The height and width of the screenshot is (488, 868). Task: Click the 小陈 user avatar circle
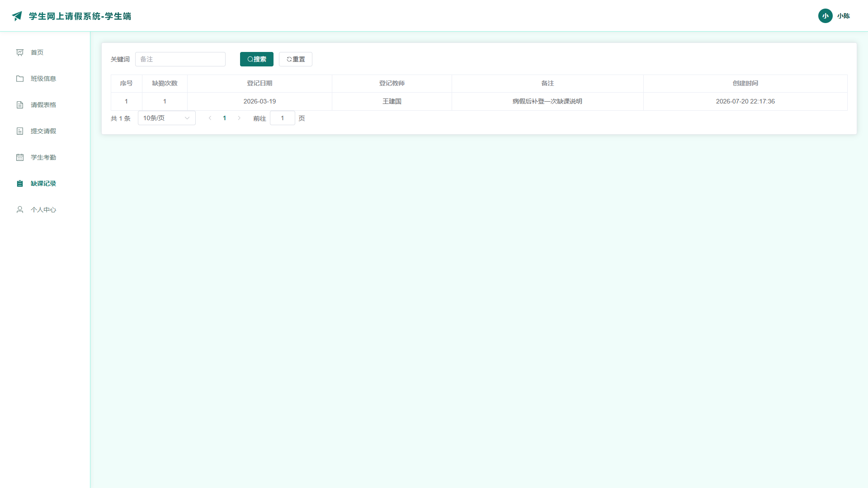(825, 16)
